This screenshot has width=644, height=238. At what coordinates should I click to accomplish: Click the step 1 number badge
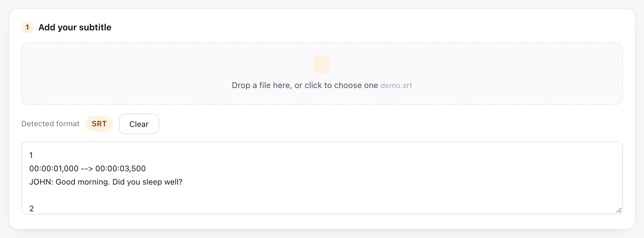pos(27,27)
